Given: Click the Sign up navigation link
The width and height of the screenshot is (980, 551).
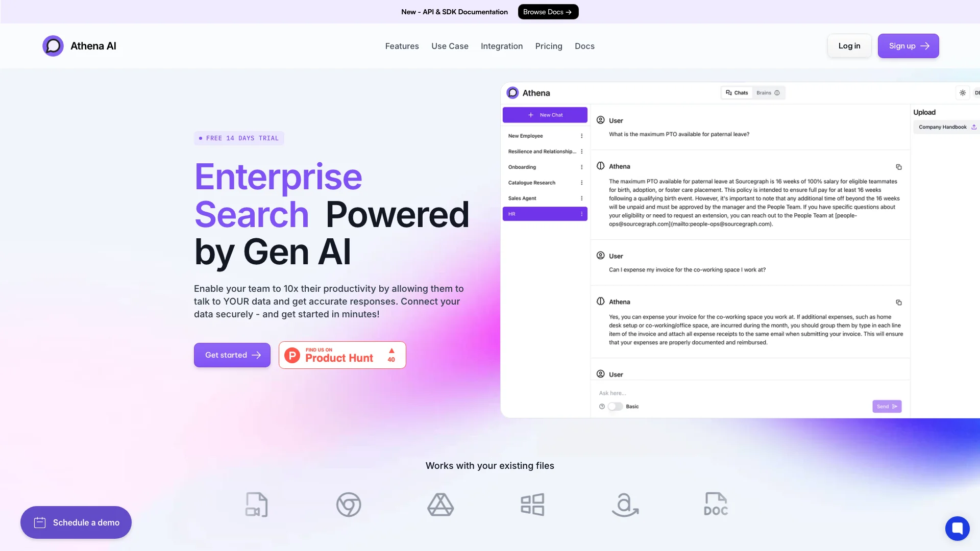Looking at the screenshot, I should pos(908,45).
